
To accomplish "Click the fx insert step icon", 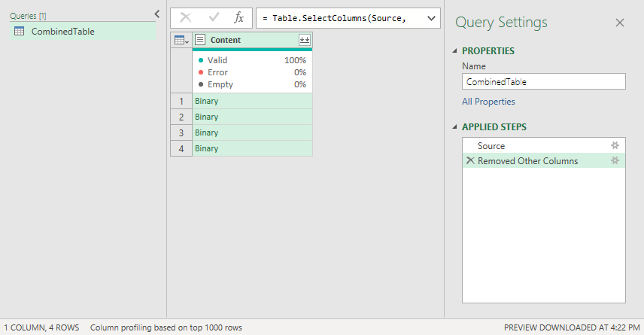I will 239,18.
